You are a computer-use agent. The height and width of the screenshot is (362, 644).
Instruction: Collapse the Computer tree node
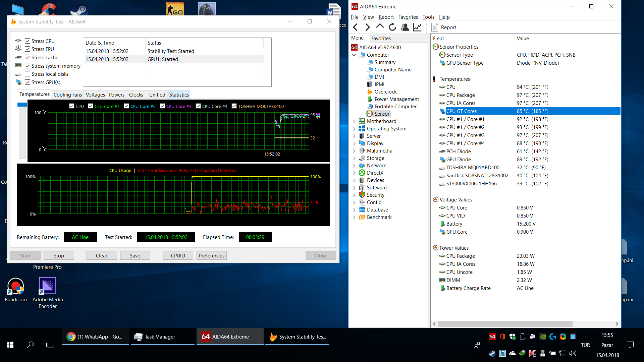(354, 55)
